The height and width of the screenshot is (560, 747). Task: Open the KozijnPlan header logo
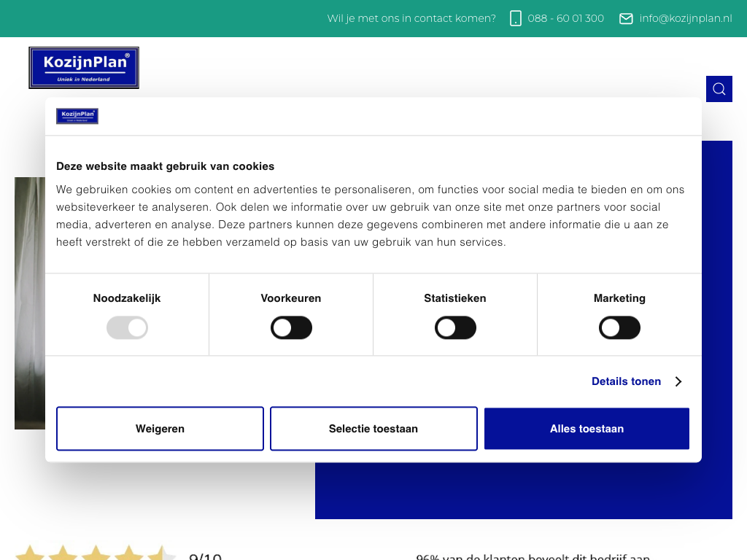84,68
